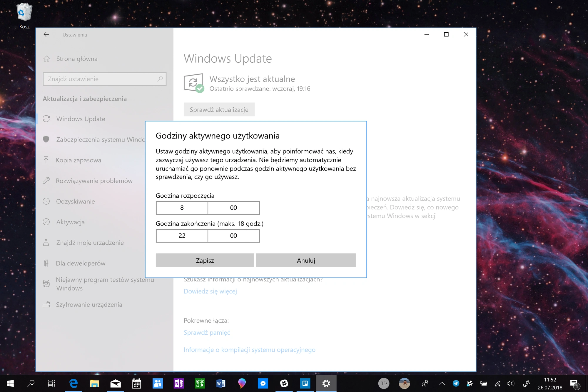
Task: Click the Znajdź ustawienie search field
Action: click(x=105, y=79)
